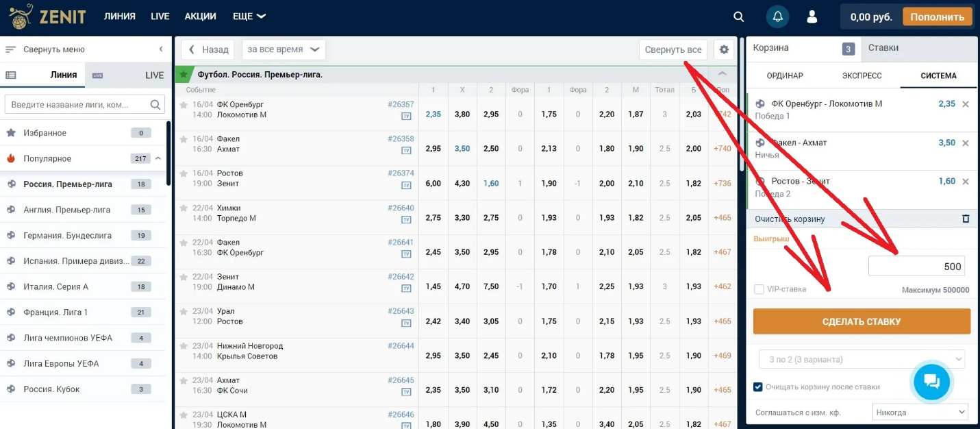Open line settings gear icon
The image size is (980, 429).
click(725, 50)
